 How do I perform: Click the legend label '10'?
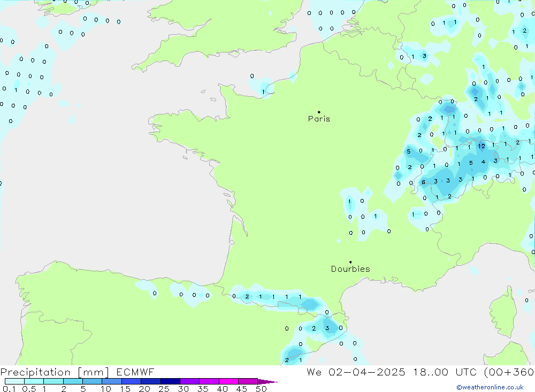[105, 389]
